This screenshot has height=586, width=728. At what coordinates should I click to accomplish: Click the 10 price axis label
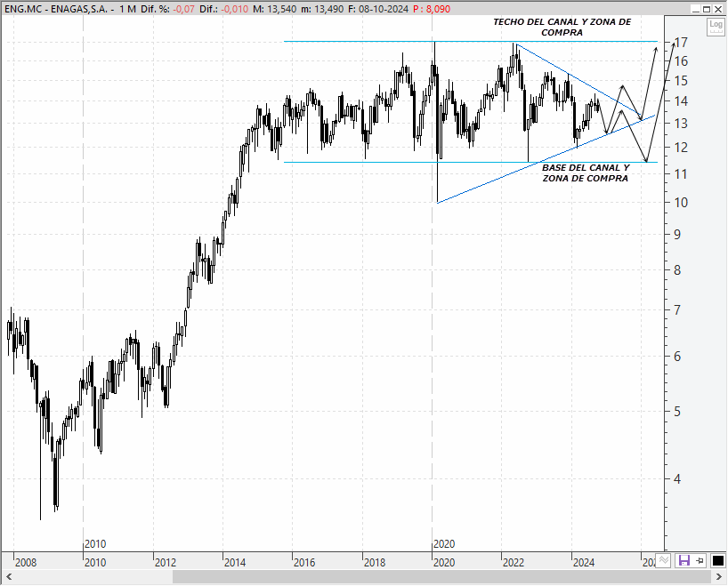tap(681, 202)
